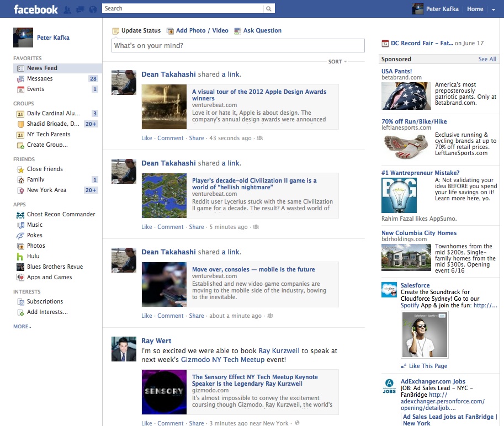
Task: Click the Pokes app icon
Action: point(20,236)
